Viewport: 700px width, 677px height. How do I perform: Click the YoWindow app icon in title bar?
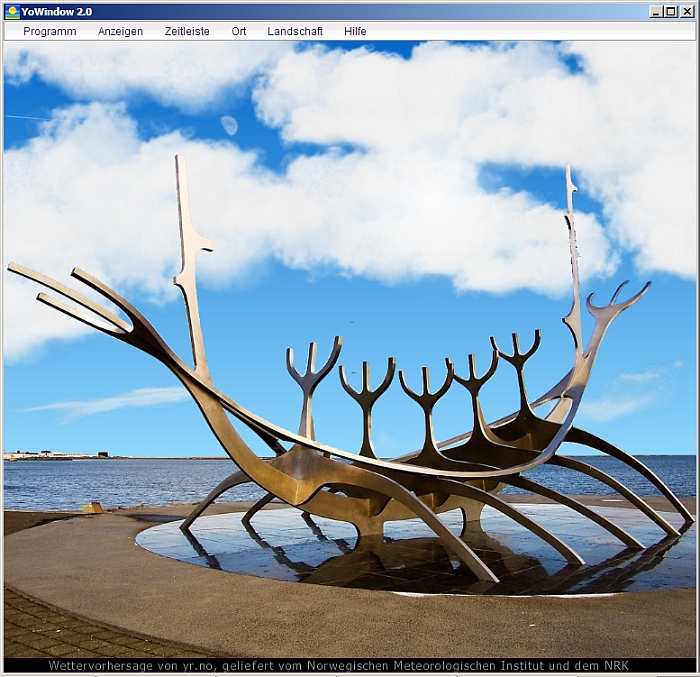[12, 12]
